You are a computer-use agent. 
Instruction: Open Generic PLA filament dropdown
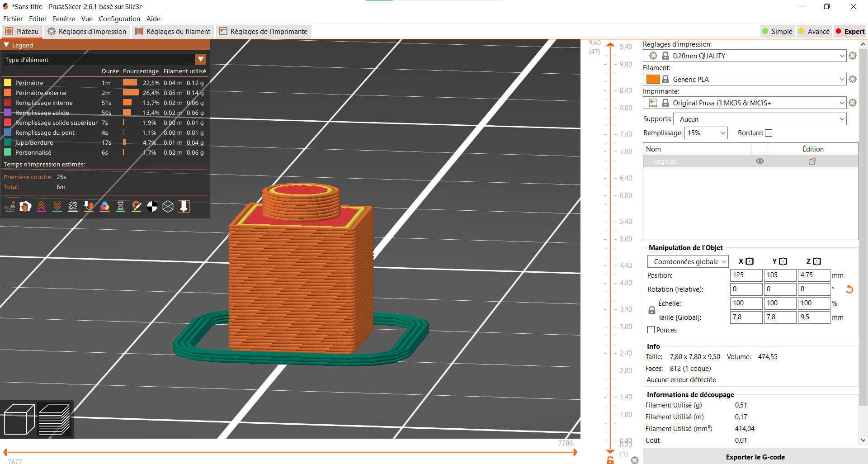point(744,79)
